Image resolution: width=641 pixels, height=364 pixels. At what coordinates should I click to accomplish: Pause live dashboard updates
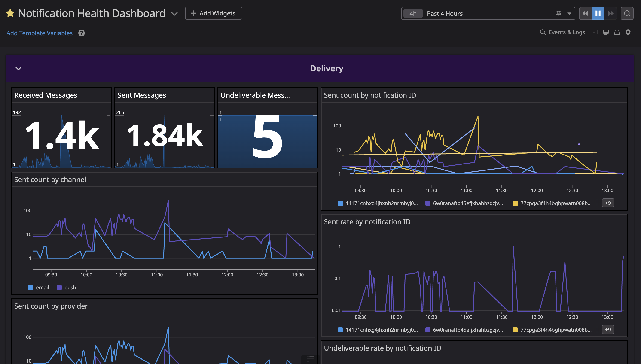point(598,13)
